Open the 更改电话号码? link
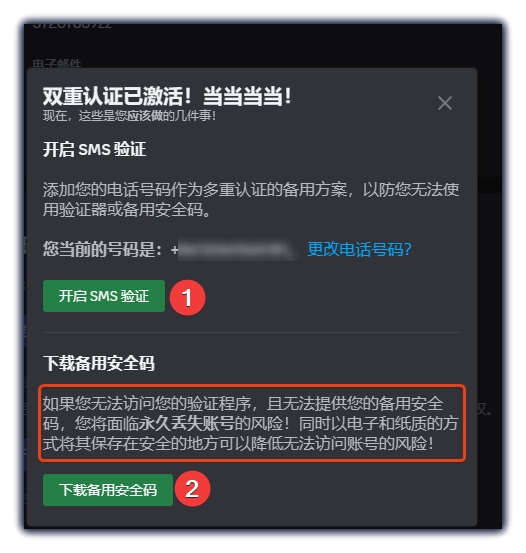Image resolution: width=526 pixels, height=553 pixels. pos(359,249)
